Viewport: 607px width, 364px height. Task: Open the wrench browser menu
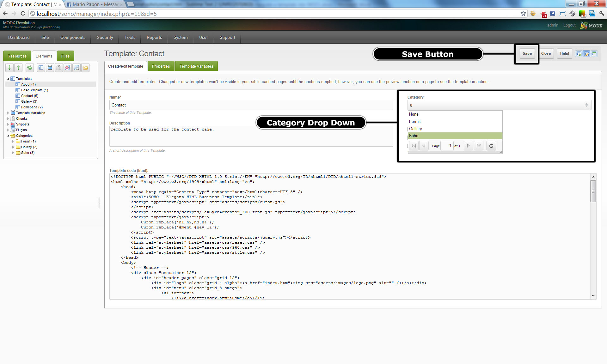point(601,14)
